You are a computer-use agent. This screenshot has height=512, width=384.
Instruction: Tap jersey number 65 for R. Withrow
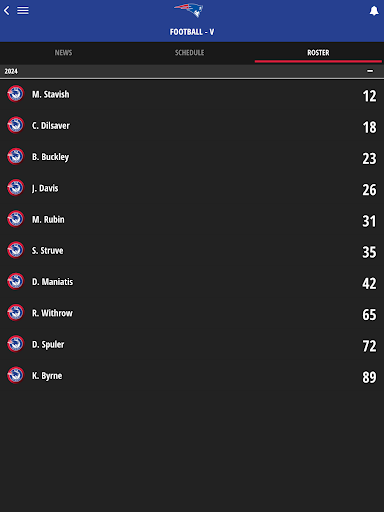point(369,315)
